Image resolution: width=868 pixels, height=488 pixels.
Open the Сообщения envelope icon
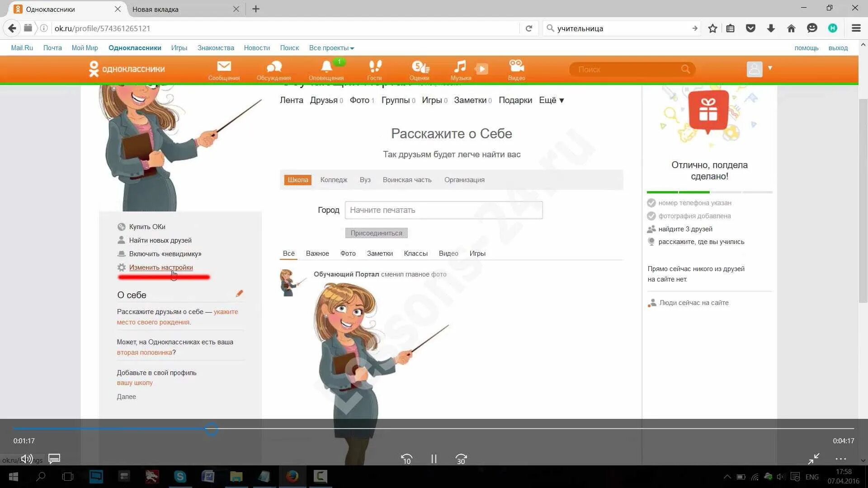(x=224, y=66)
